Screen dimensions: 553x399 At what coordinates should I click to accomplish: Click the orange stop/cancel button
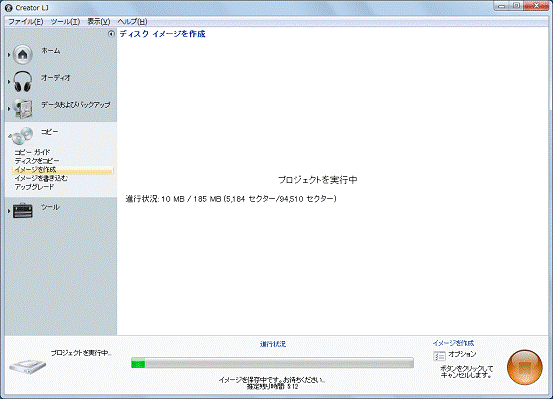pyautogui.click(x=524, y=367)
